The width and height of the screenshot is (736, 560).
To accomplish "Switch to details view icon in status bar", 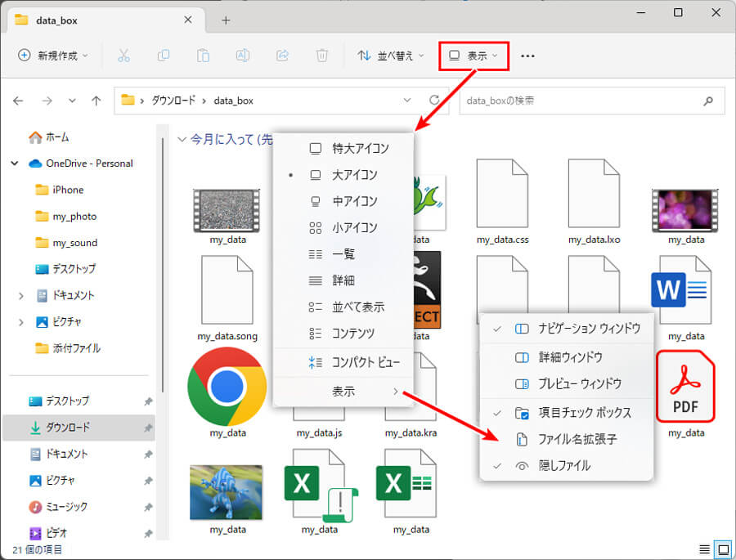I will [x=704, y=549].
